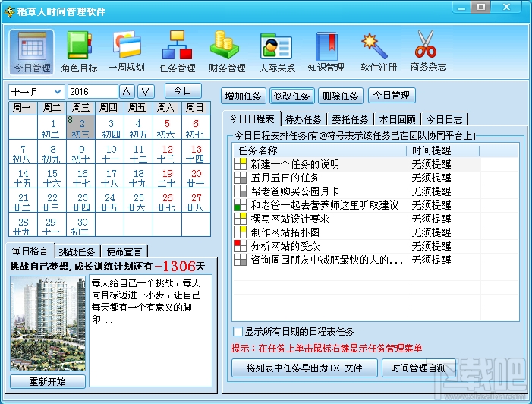The width and height of the screenshot is (532, 404).
Task: Open the 商务杂志 scissors icon
Action: [x=428, y=52]
